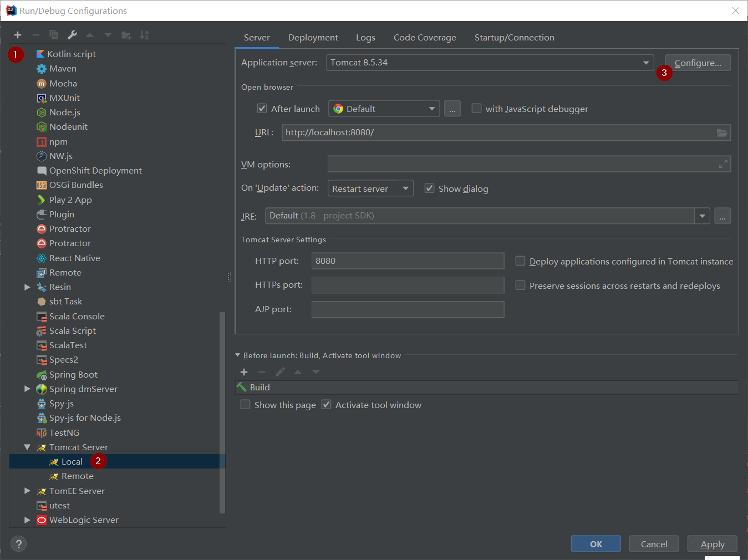Click the configuration tree vertical scrollbar

(x=222, y=413)
